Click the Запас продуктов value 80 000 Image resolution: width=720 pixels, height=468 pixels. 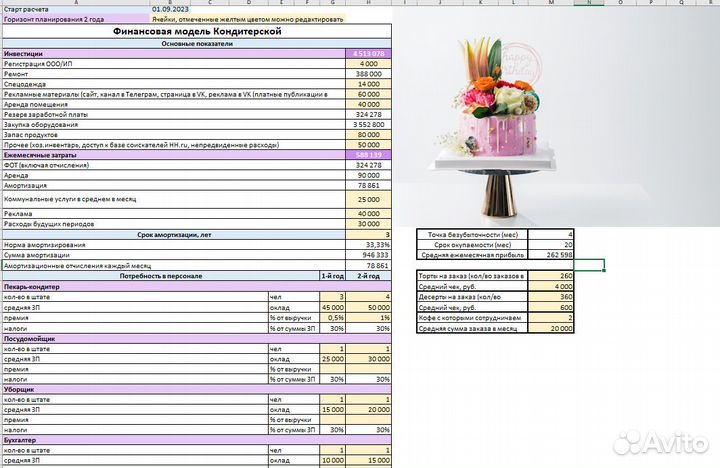[x=369, y=134]
